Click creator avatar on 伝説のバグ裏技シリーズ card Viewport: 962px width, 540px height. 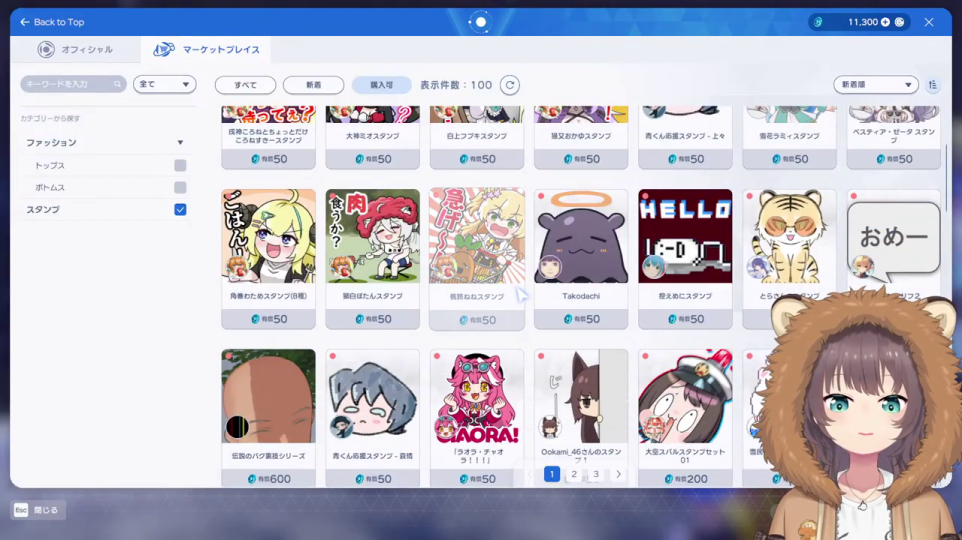pos(237,427)
